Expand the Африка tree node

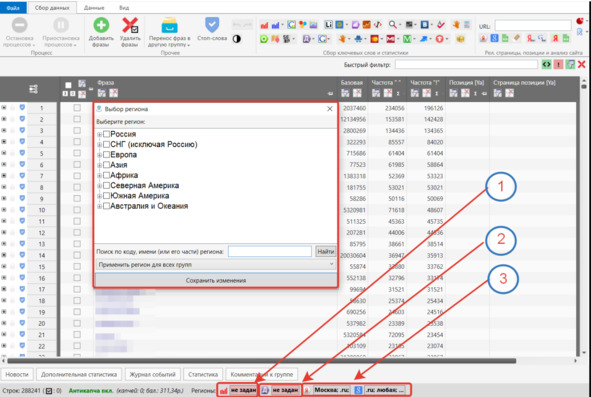[x=100, y=175]
